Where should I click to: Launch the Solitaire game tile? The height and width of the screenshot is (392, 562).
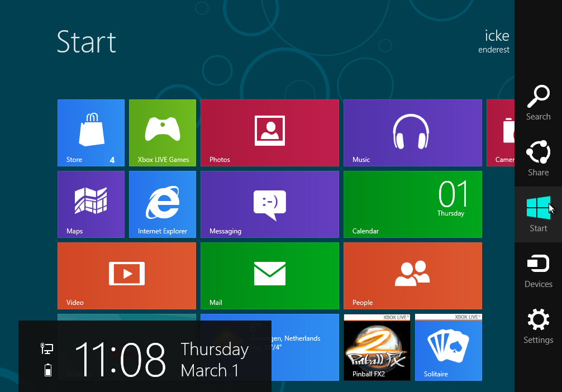pyautogui.click(x=448, y=347)
